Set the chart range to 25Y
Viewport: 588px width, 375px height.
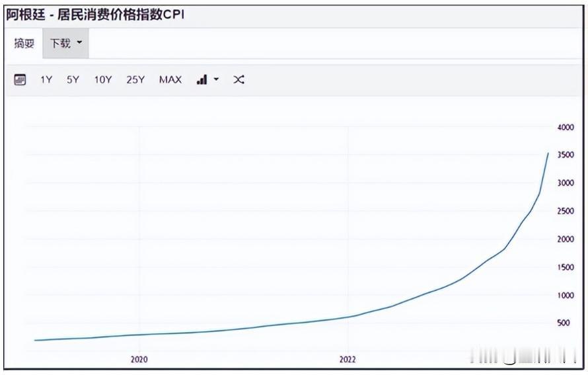tap(135, 79)
